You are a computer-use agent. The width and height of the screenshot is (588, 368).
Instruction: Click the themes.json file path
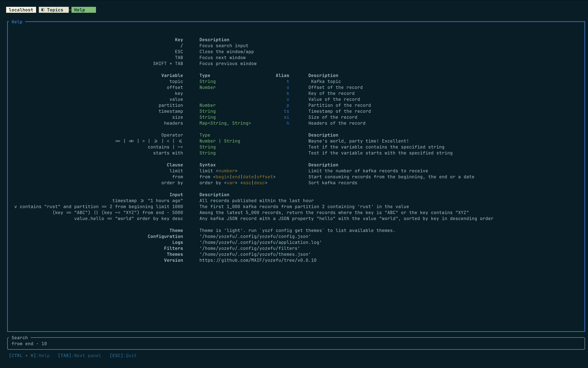coord(255,254)
